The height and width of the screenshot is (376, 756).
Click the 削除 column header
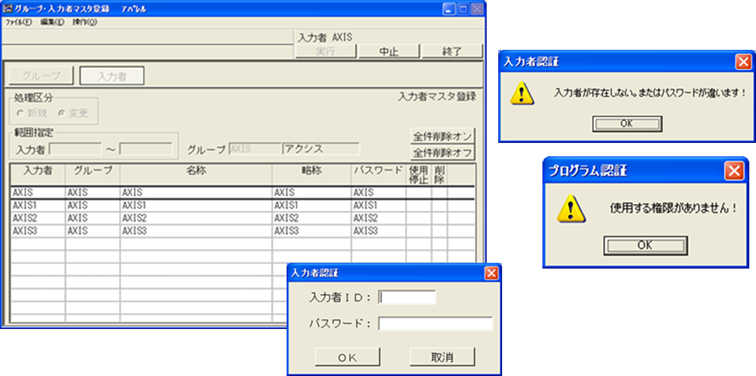(439, 174)
